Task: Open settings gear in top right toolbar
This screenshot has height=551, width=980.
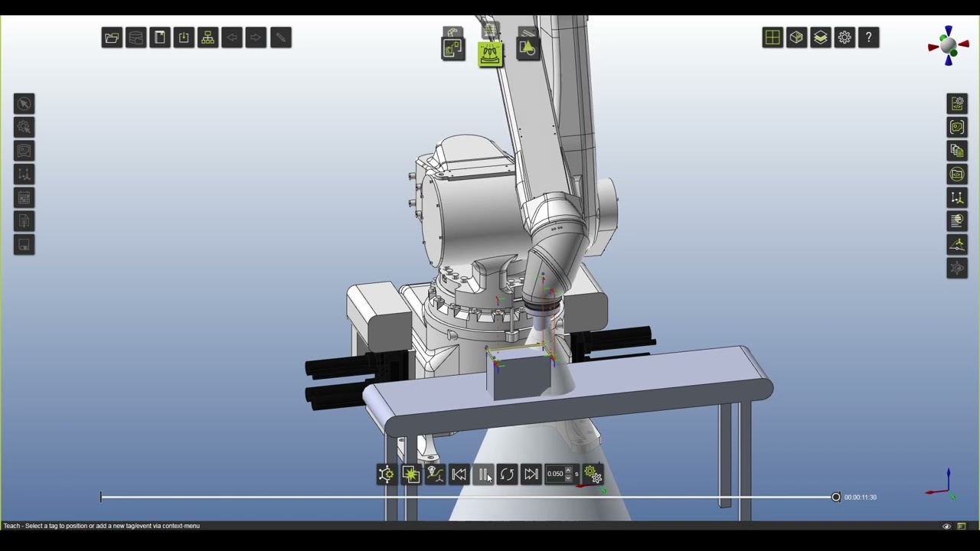Action: [844, 37]
